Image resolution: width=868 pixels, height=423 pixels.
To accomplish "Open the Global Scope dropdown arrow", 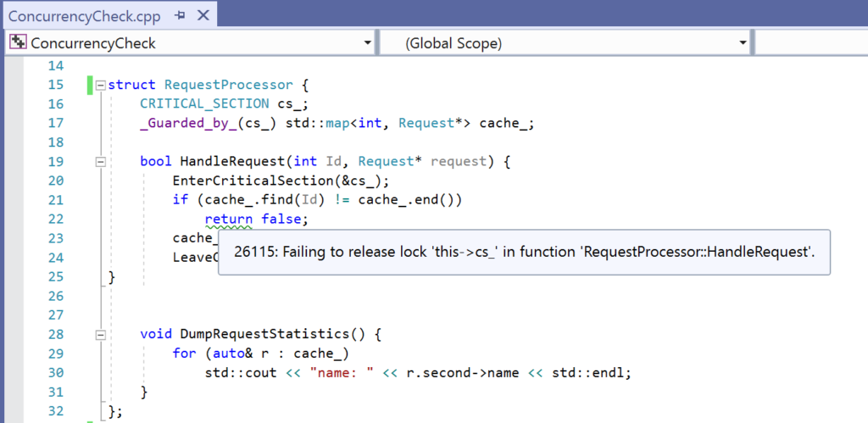I will (743, 42).
